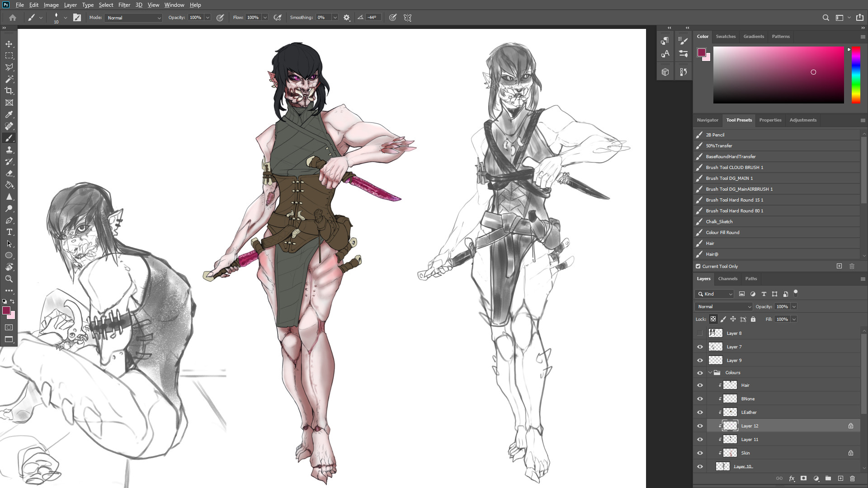Select the Dodge tool
Viewport: 868px width, 488px height.
9,208
